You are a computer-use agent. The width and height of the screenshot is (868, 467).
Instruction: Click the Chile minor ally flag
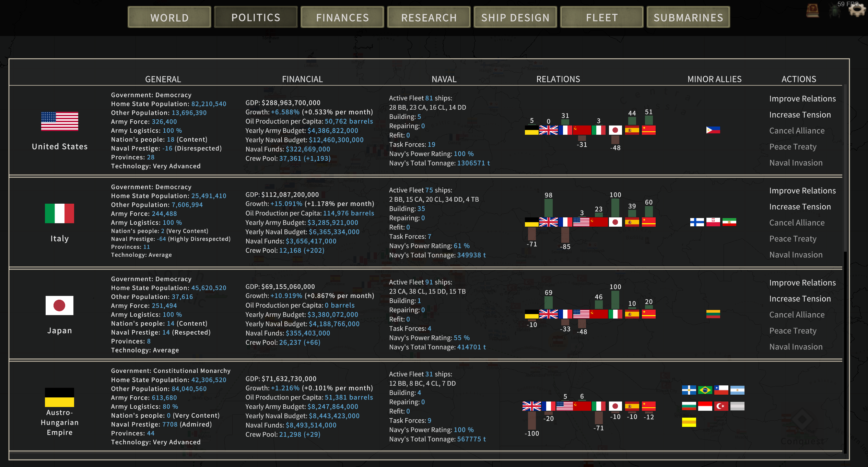tap(721, 390)
